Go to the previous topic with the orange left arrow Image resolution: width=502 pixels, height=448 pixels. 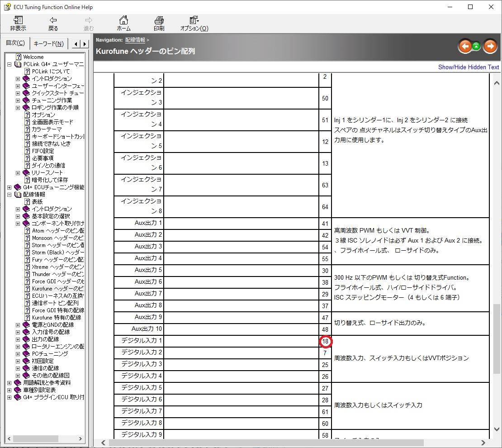pos(465,47)
